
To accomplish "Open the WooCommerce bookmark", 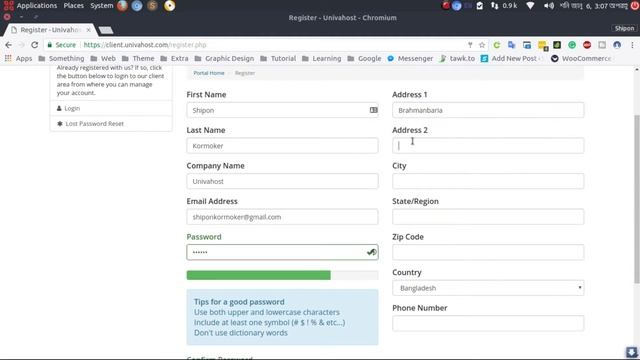I will [x=581, y=58].
